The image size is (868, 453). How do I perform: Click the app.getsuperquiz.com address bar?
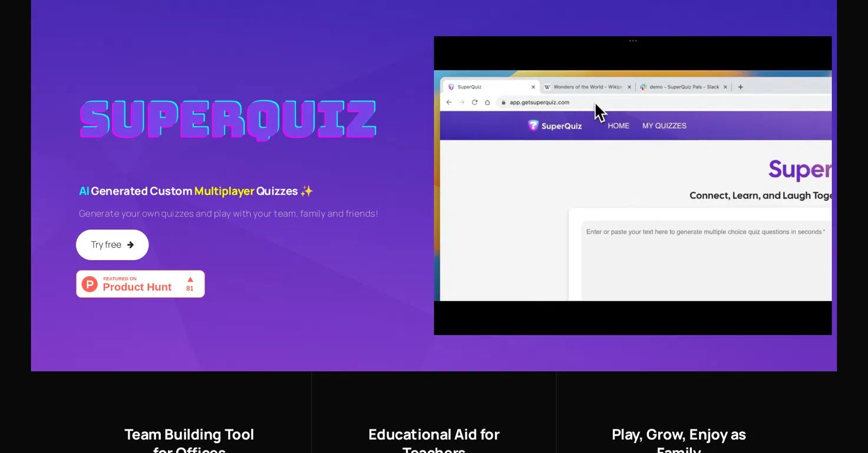[x=664, y=102]
